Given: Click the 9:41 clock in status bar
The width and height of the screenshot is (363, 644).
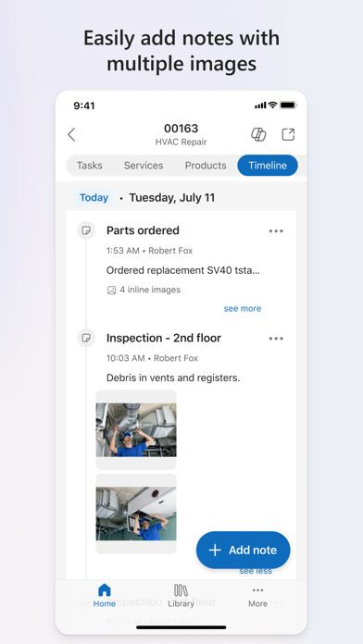Looking at the screenshot, I should point(84,105).
